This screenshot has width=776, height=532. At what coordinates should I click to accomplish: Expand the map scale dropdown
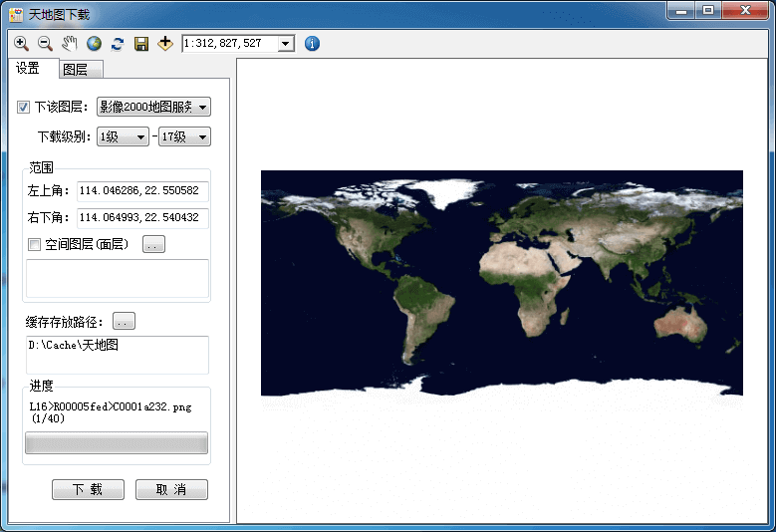286,44
